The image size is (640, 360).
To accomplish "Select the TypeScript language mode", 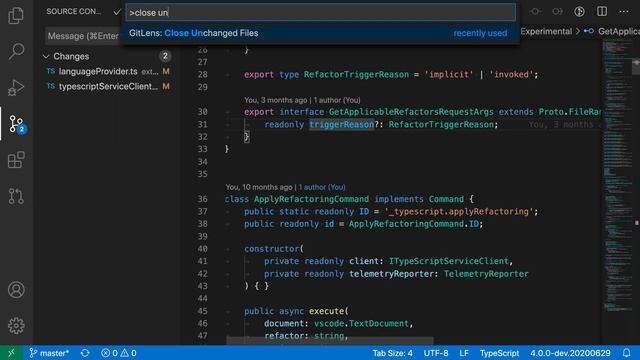I will [499, 353].
